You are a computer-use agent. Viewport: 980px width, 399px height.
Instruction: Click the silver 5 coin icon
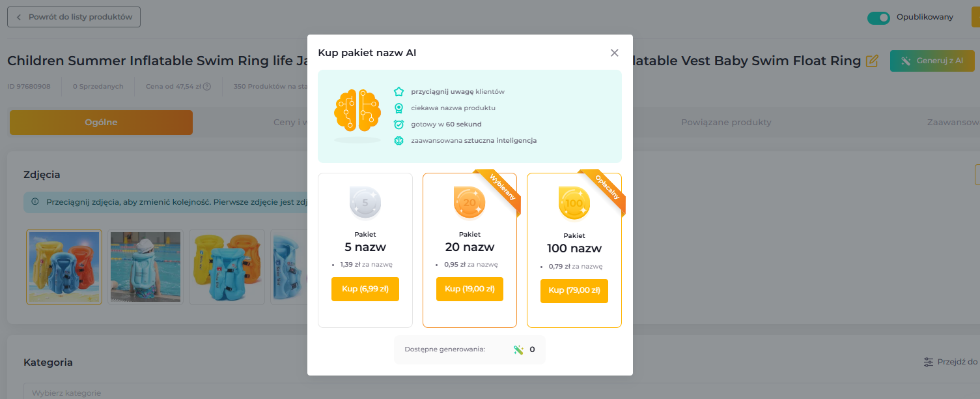(365, 203)
